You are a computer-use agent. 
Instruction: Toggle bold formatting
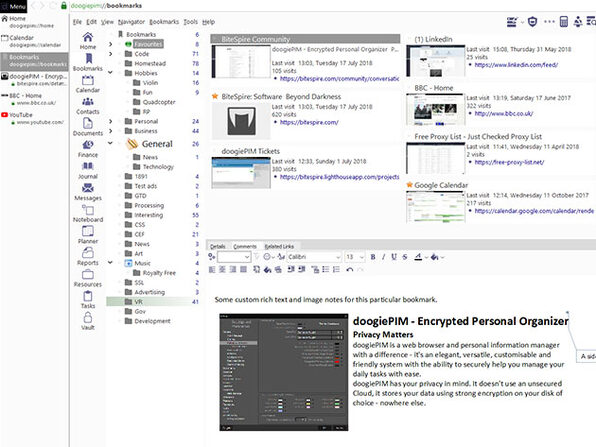tap(373, 257)
